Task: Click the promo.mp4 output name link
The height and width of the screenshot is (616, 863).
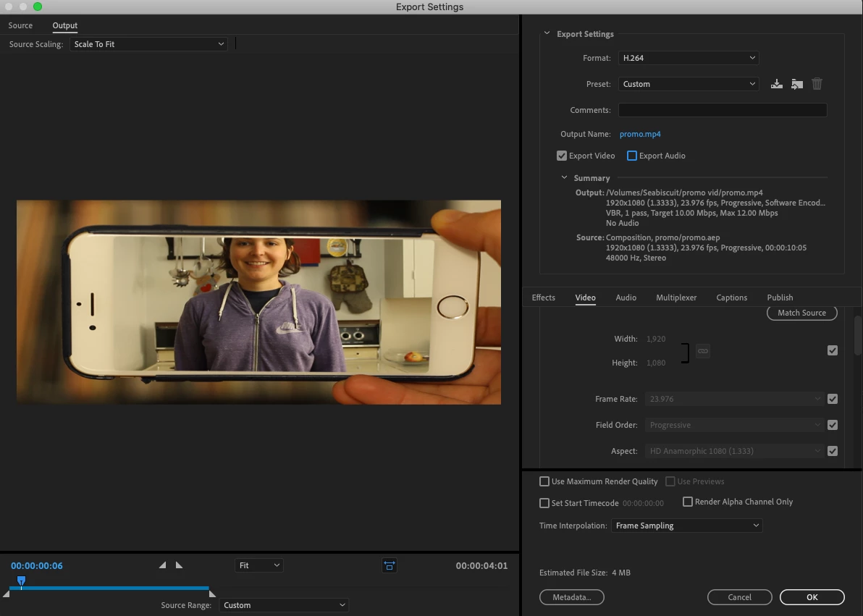Action: click(x=640, y=134)
